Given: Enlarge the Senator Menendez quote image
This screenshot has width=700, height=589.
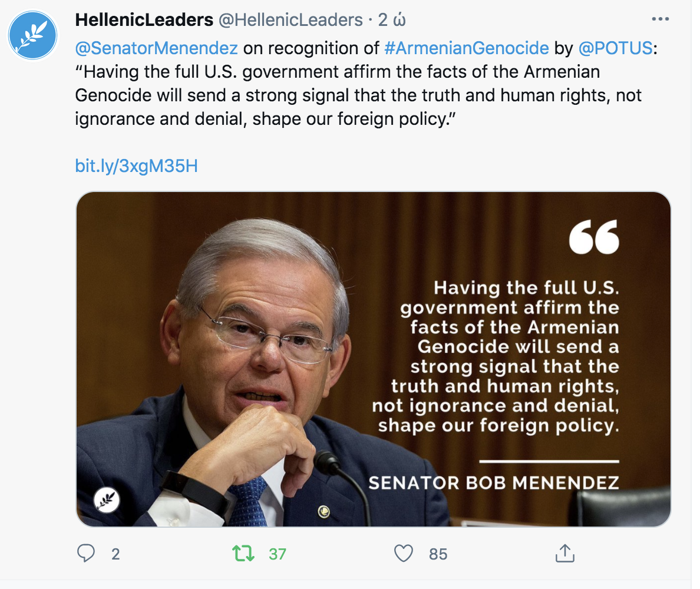Looking at the screenshot, I should click(x=374, y=359).
